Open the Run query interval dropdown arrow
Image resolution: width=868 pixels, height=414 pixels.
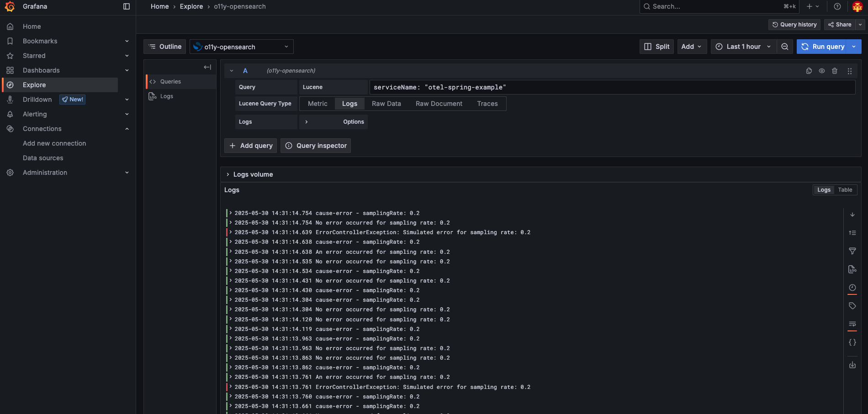coord(854,47)
